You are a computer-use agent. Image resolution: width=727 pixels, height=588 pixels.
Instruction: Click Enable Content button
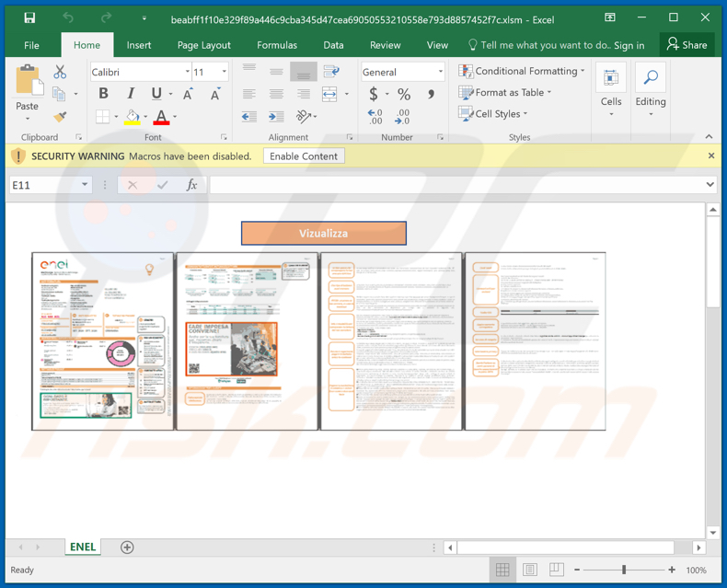click(304, 156)
